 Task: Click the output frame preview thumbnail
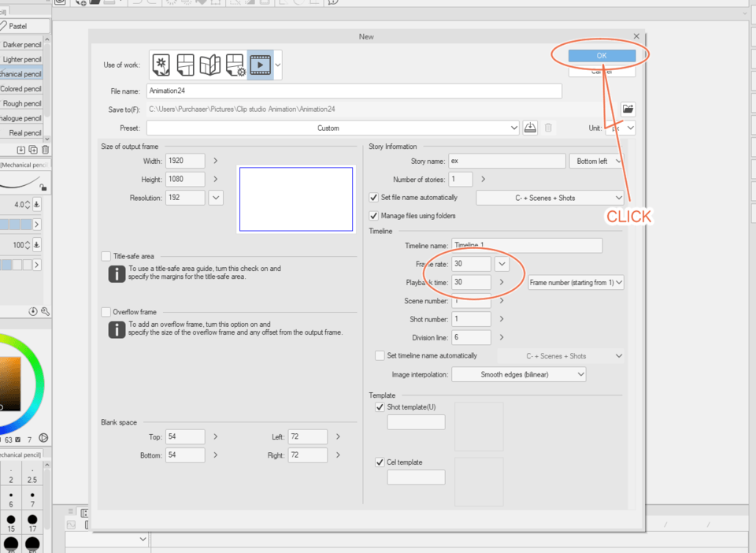point(296,199)
